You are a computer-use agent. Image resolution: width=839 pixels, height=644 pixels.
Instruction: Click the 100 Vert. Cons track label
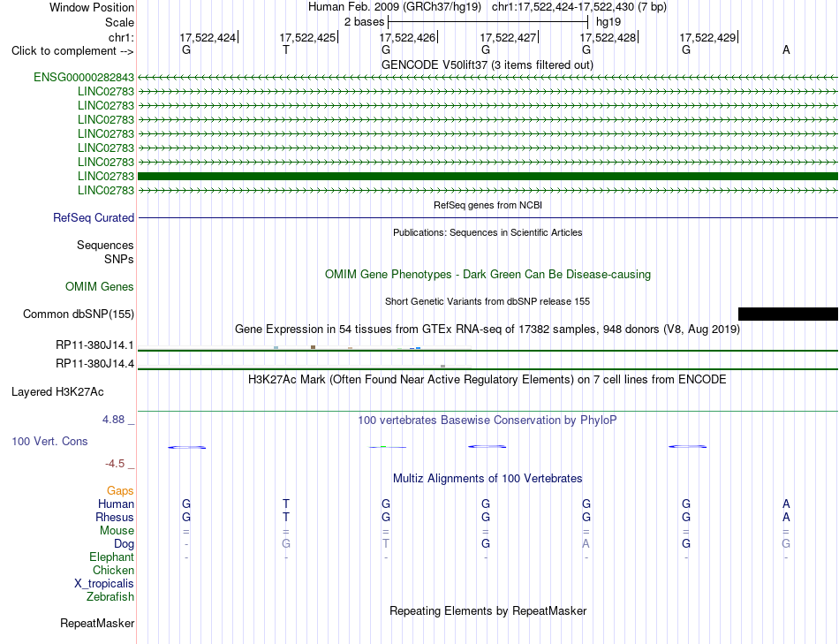49,441
